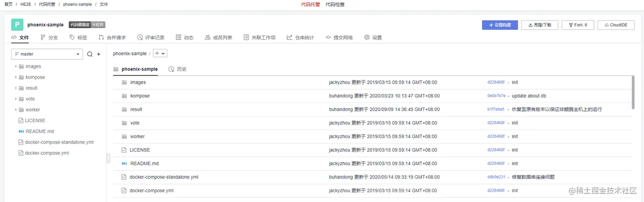Expand the kompose folder in tree
The height and width of the screenshot is (202, 644).
tap(16, 77)
